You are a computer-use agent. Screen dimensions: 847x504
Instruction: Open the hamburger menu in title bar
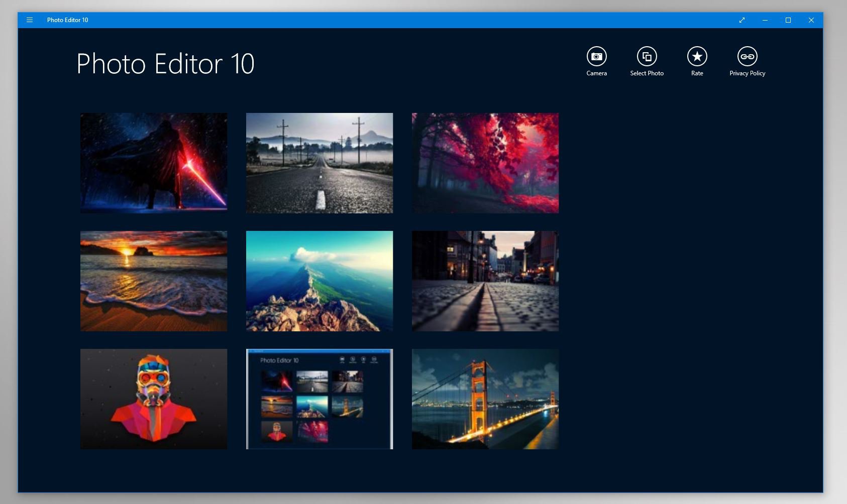point(30,20)
